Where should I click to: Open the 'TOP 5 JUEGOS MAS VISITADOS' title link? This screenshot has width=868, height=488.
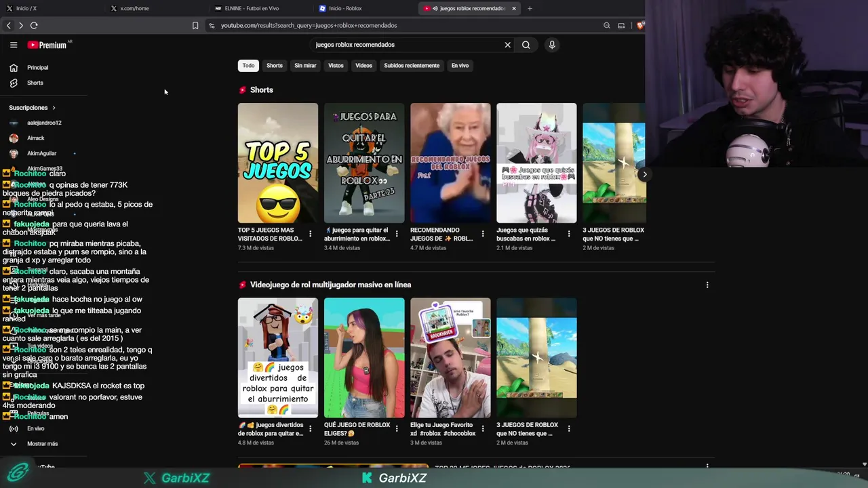point(270,234)
